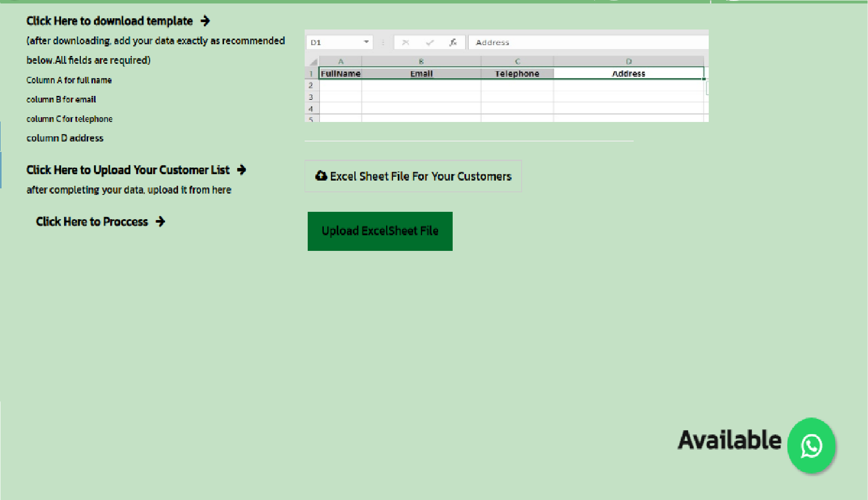Select the Address header in column D
The width and height of the screenshot is (868, 500).
[x=628, y=73]
